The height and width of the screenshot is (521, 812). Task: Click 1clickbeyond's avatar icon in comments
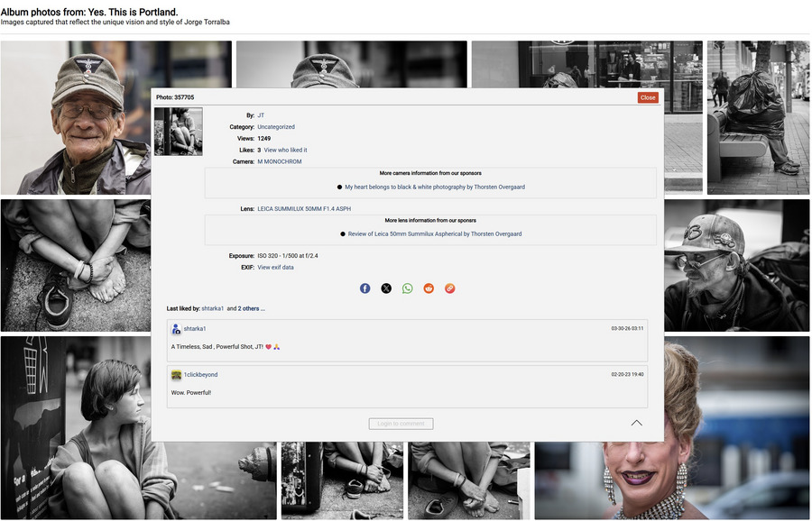point(177,375)
